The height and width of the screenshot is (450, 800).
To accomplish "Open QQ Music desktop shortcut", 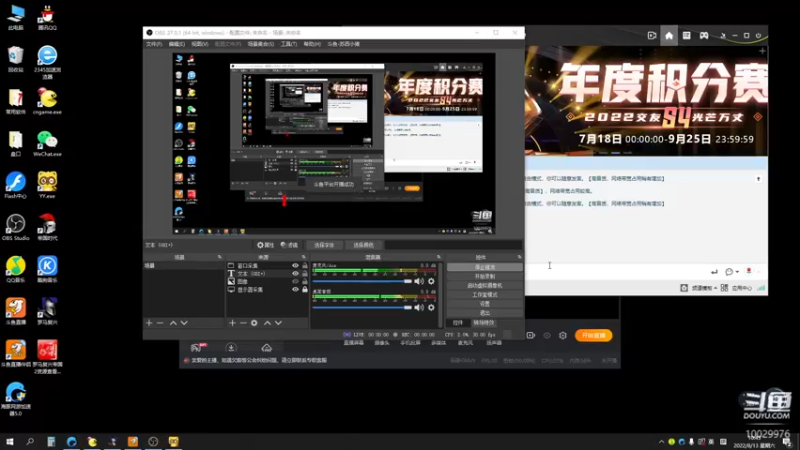I will point(16,269).
